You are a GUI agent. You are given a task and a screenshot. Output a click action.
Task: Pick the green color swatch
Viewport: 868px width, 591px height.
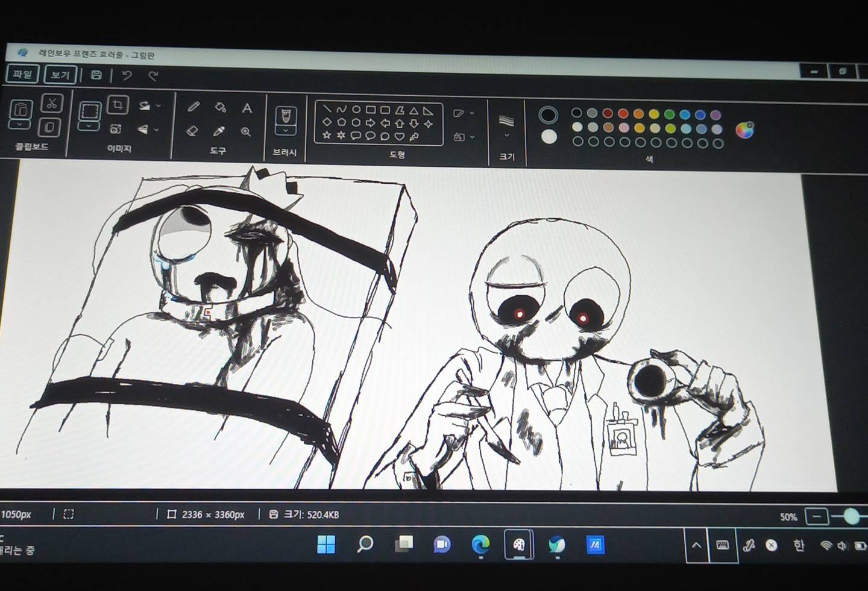point(669,114)
